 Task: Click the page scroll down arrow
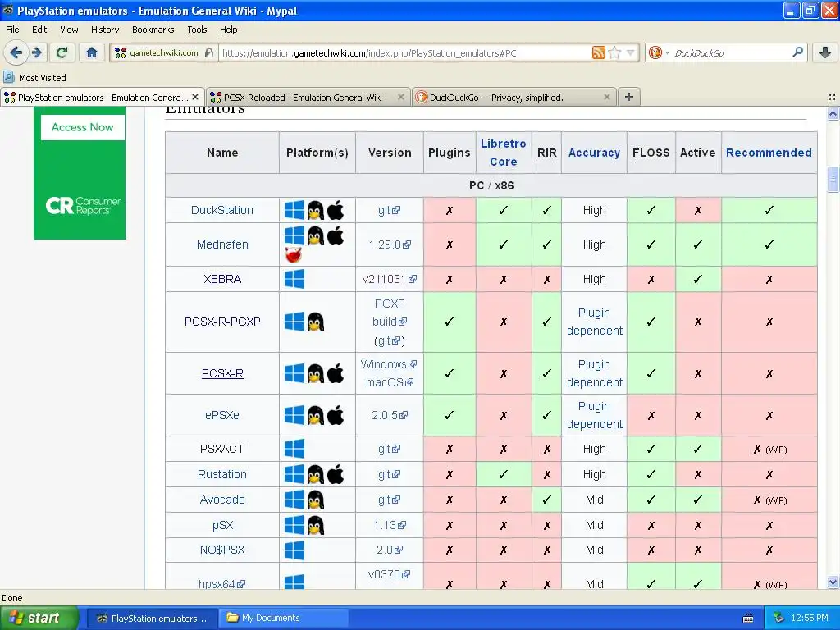click(x=833, y=582)
